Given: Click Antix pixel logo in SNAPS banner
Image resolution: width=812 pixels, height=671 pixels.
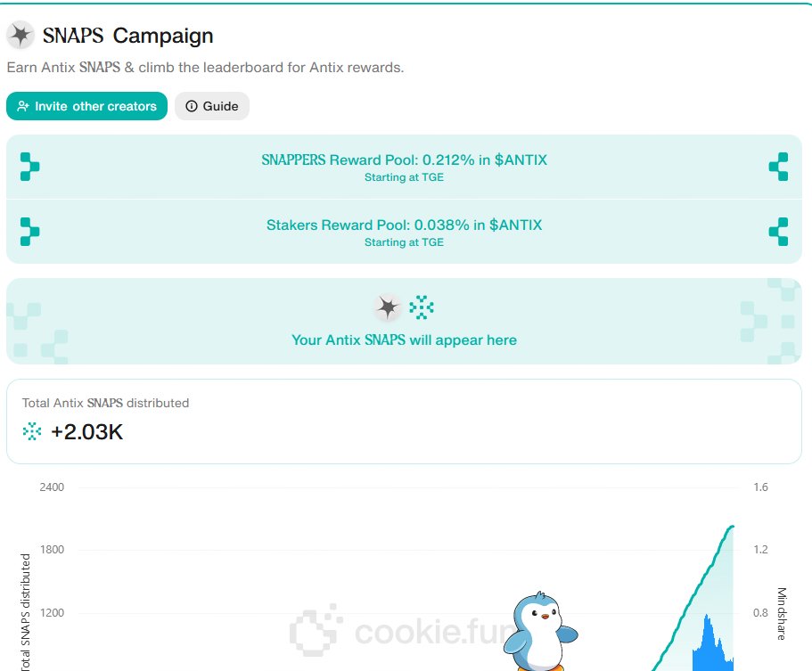Looking at the screenshot, I should point(422,308).
